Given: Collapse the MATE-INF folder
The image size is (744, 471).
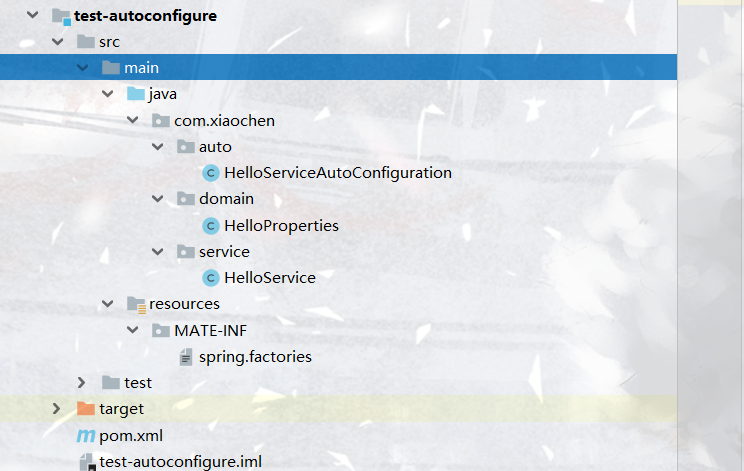Looking at the screenshot, I should point(132,331).
